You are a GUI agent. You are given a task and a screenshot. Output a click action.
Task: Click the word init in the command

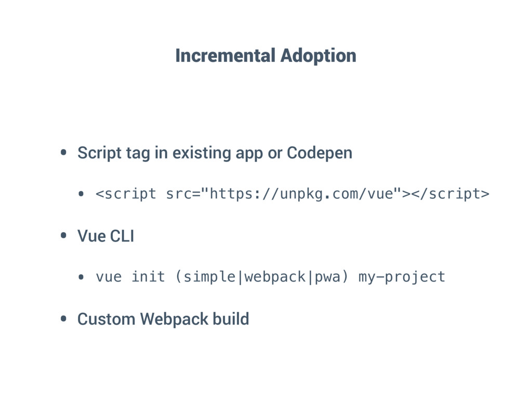pos(148,276)
